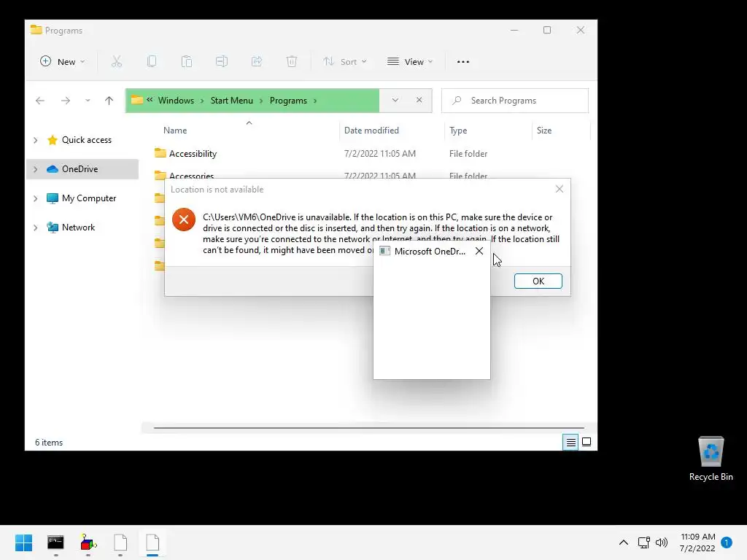Click the Copy toolbar icon
This screenshot has height=560, width=747.
coord(152,61)
